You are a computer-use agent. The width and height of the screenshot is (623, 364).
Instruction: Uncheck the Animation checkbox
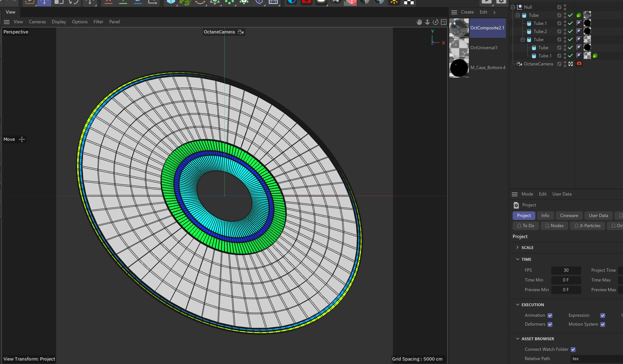[x=550, y=315]
